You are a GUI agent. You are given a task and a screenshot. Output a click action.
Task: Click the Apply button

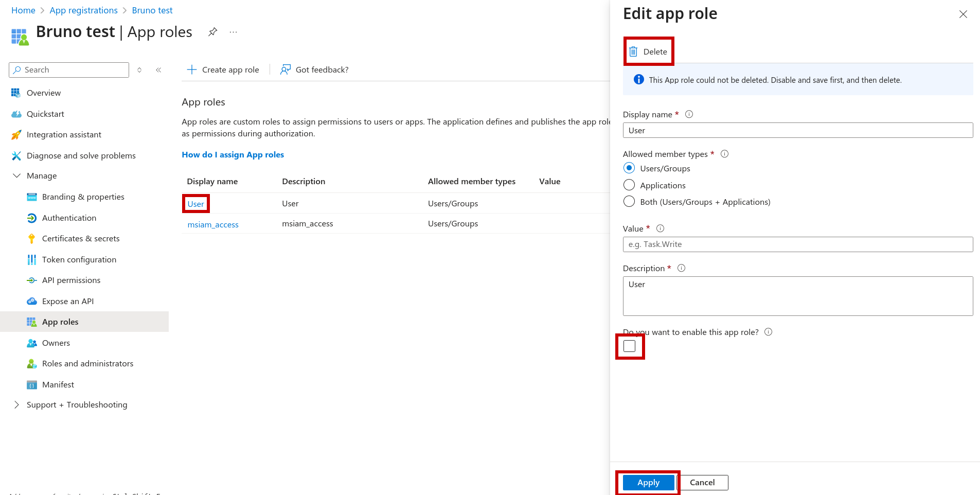point(648,483)
